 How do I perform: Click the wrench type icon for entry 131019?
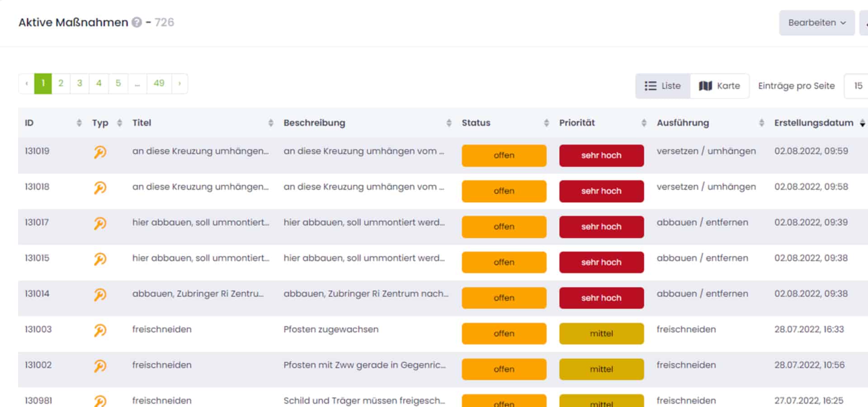tap(100, 152)
